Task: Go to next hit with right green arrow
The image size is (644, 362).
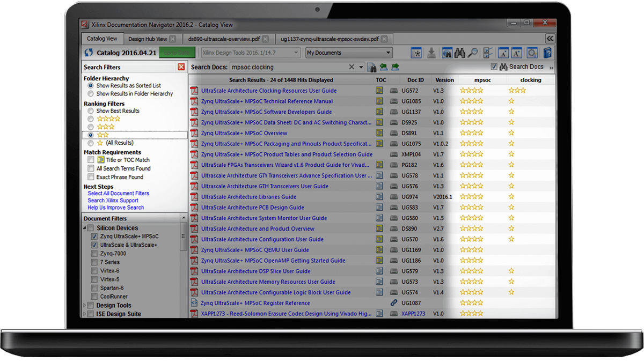Action: [395, 67]
